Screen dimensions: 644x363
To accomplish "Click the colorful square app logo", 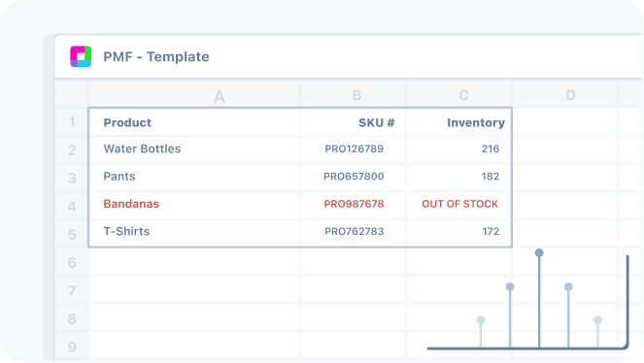I will point(81,56).
